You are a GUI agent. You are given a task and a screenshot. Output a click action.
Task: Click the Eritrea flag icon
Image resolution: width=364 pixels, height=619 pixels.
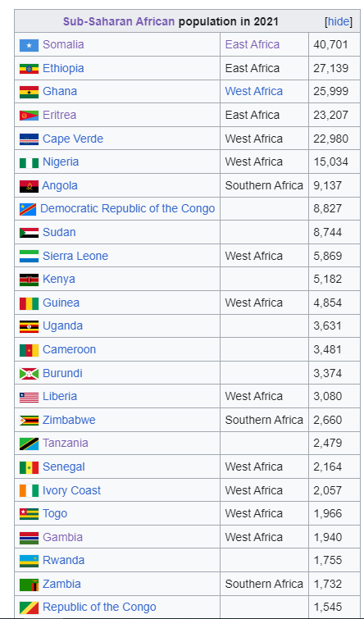point(30,116)
